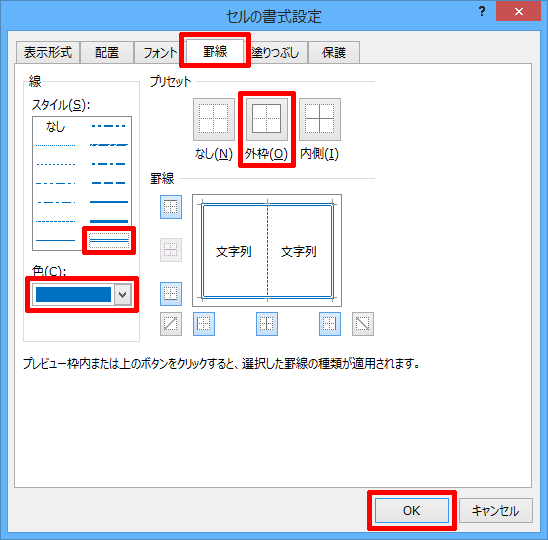
Task: Apply the diagonal-down border icon
Action: pos(363,324)
